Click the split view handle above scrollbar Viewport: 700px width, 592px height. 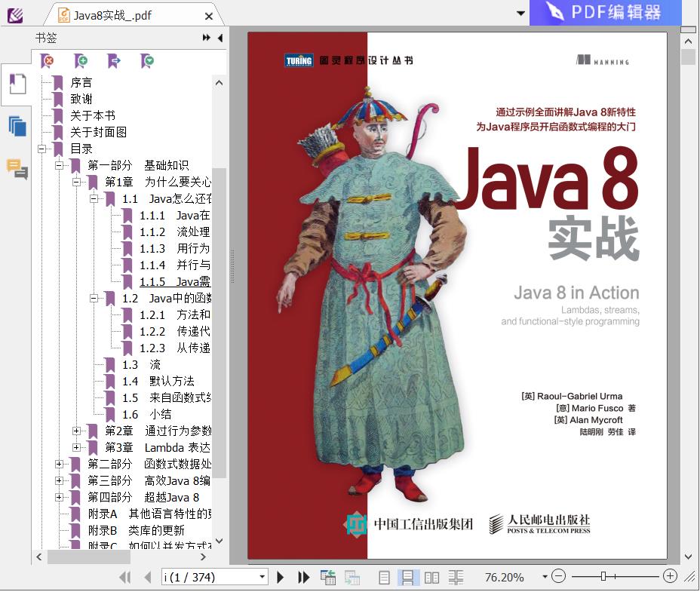(x=688, y=29)
